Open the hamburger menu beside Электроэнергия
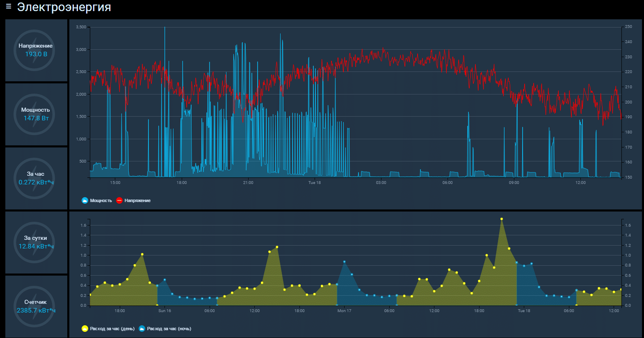Screen dimensions: 644x338 (9, 7)
